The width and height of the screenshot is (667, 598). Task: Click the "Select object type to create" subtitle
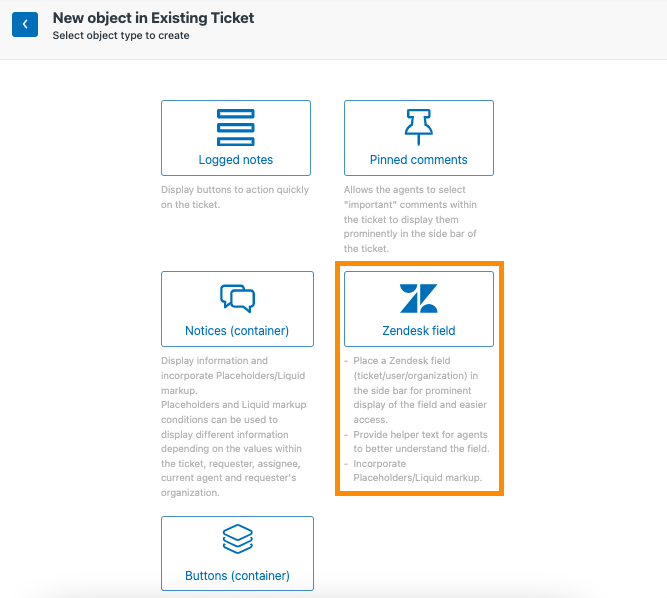[121, 35]
